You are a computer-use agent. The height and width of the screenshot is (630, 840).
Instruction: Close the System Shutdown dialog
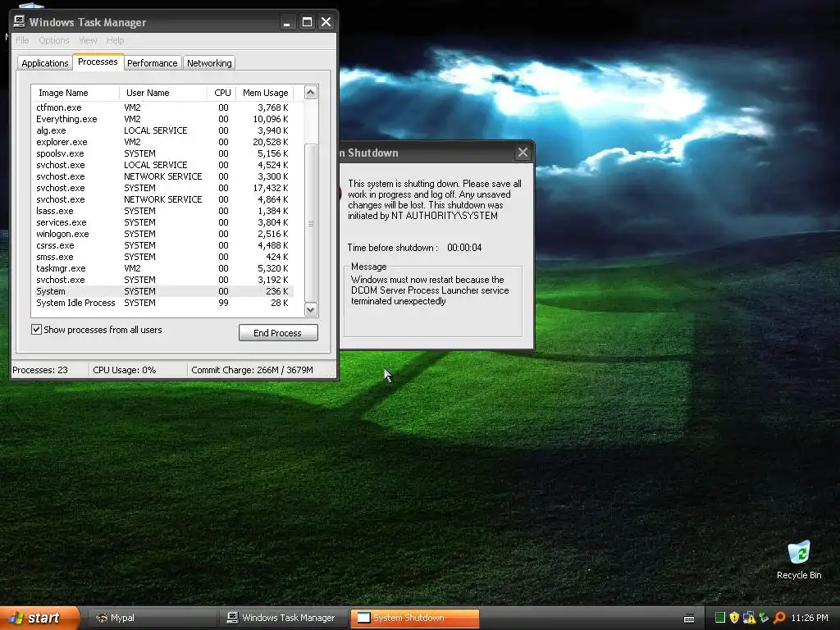point(523,153)
